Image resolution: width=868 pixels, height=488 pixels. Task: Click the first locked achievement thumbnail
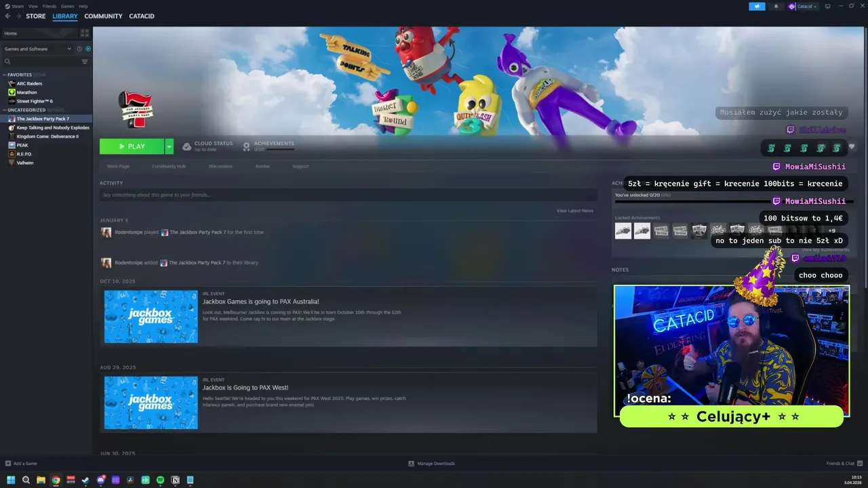click(623, 230)
